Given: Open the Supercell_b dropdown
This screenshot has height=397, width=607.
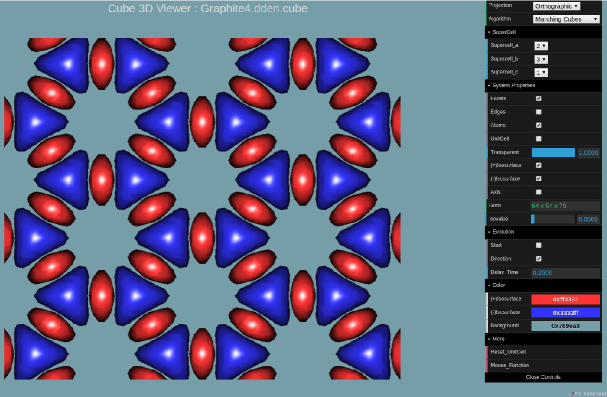Looking at the screenshot, I should 541,59.
